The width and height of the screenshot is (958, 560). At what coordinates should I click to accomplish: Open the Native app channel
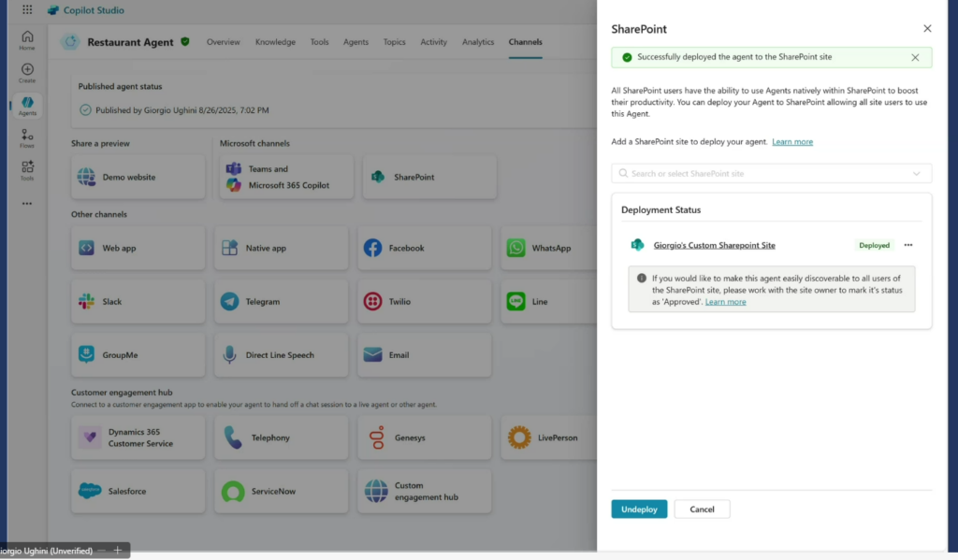[281, 248]
